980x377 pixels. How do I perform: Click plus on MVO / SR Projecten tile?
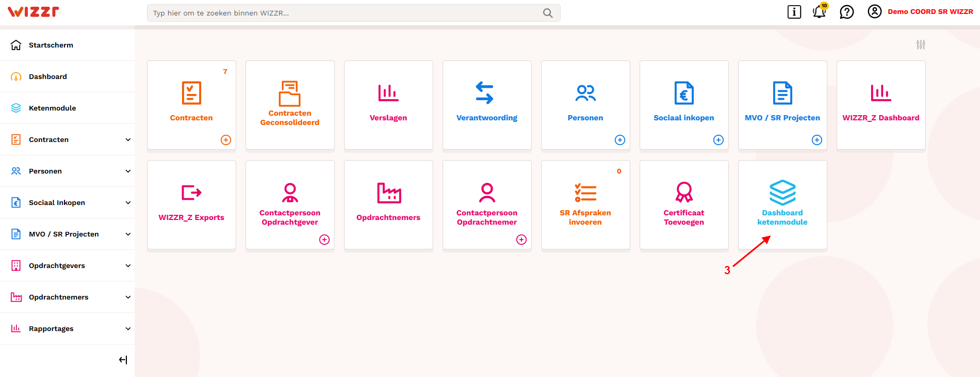pos(817,140)
